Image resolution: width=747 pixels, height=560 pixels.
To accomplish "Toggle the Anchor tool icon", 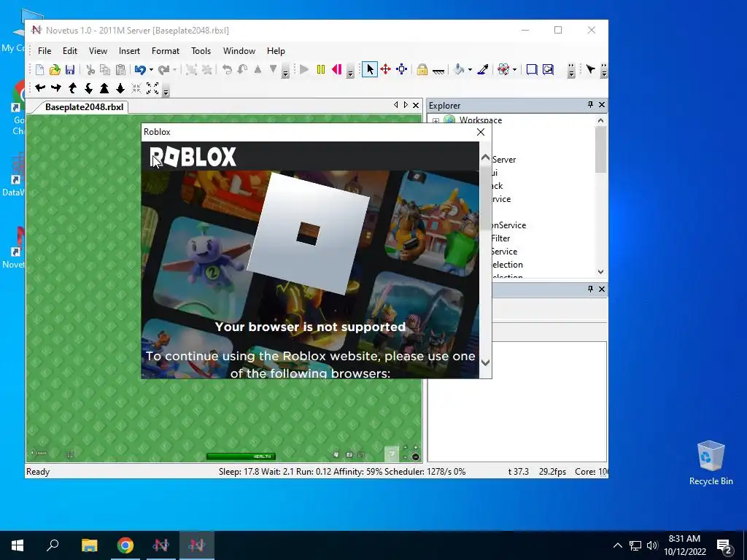I will point(438,69).
